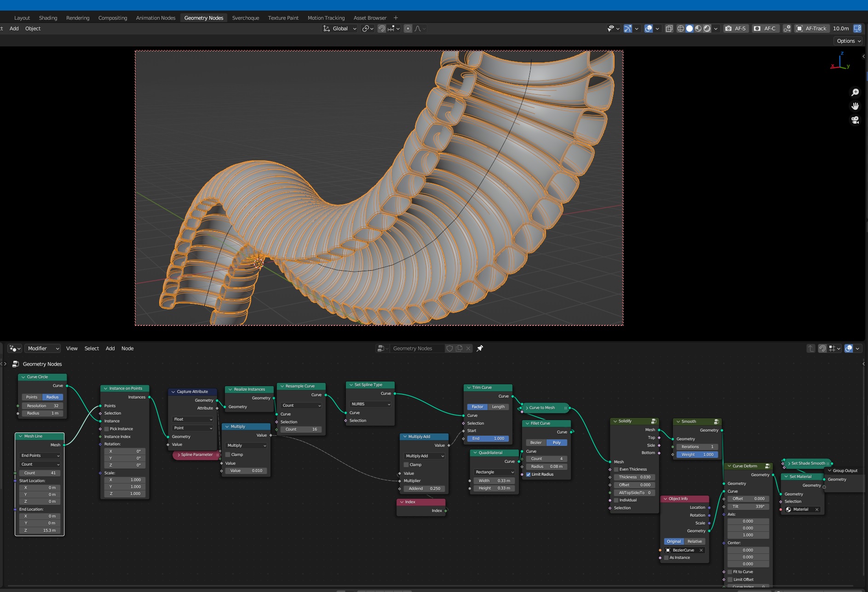The width and height of the screenshot is (868, 592).
Task: Check Pick Instance in Instance on Points
Action: pyautogui.click(x=107, y=429)
